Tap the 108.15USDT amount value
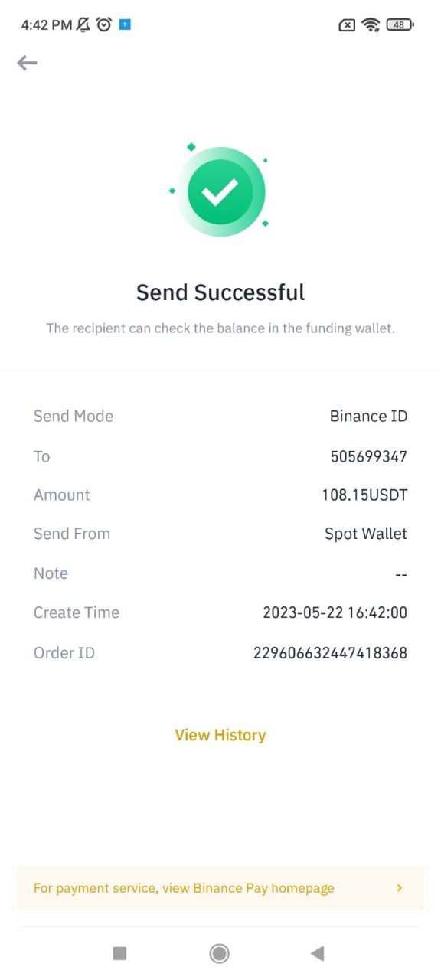Viewport: 441px width, 980px height. (x=364, y=495)
